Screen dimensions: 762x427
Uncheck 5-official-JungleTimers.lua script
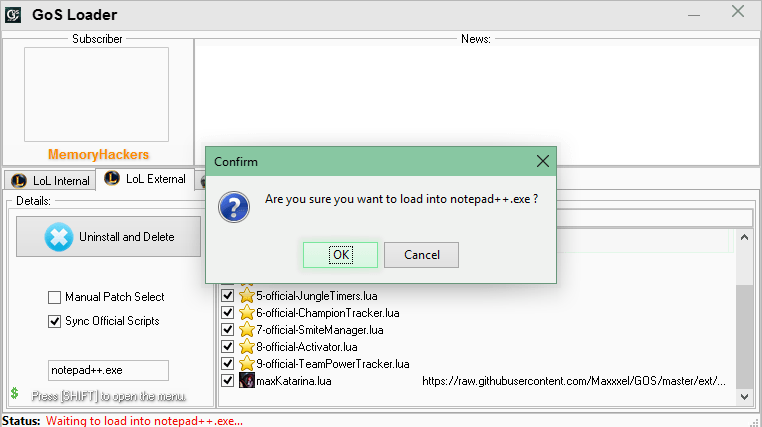(x=227, y=295)
